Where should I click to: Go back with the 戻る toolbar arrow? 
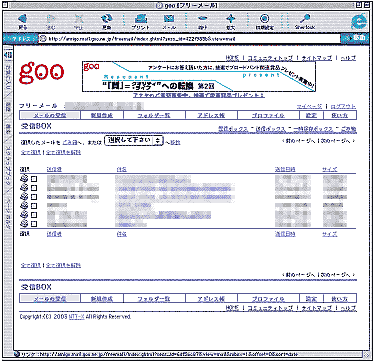(24, 21)
